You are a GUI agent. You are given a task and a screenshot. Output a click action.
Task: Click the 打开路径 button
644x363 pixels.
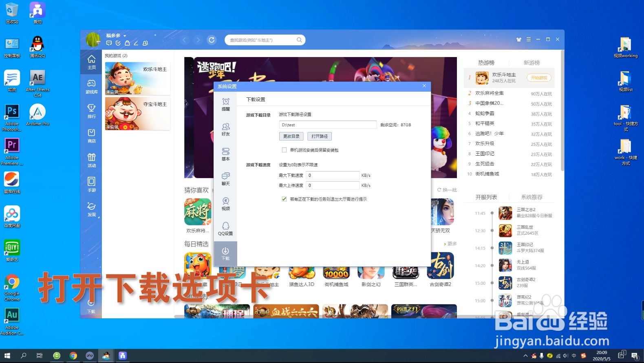tap(320, 136)
